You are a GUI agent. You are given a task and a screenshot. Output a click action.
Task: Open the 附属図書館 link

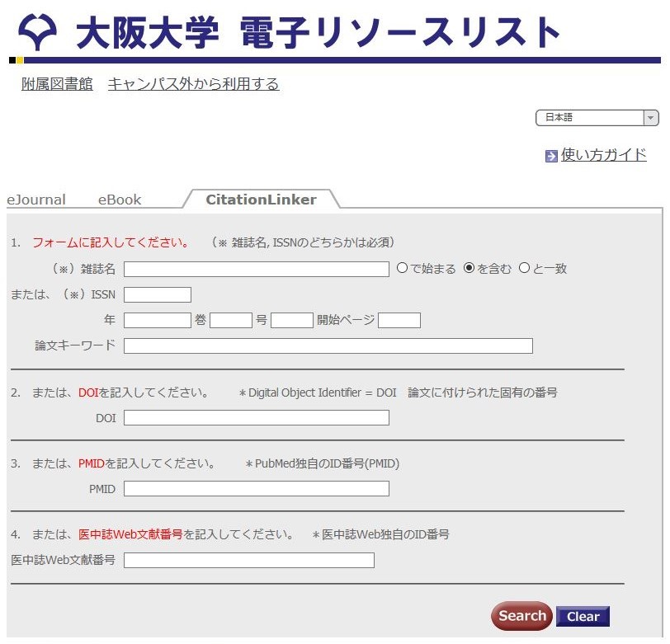(x=57, y=84)
